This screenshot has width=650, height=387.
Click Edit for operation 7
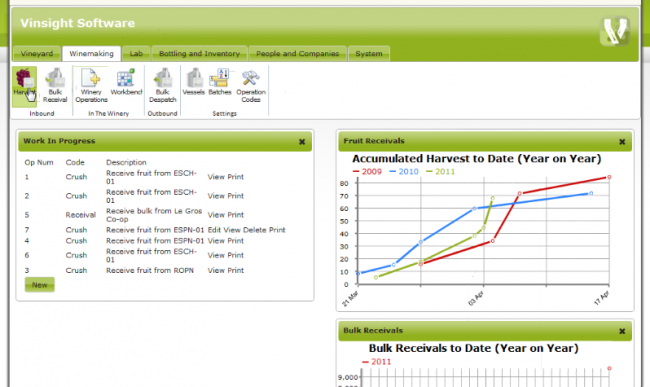214,230
